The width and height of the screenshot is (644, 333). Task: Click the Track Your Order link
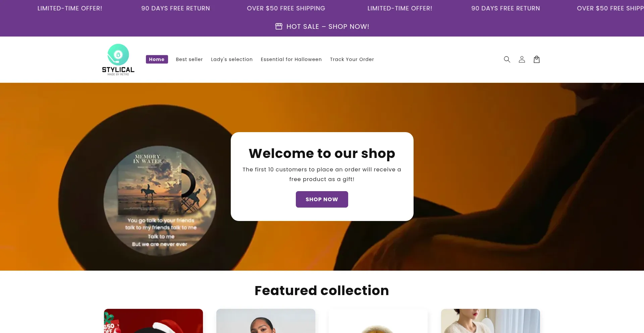[352, 59]
